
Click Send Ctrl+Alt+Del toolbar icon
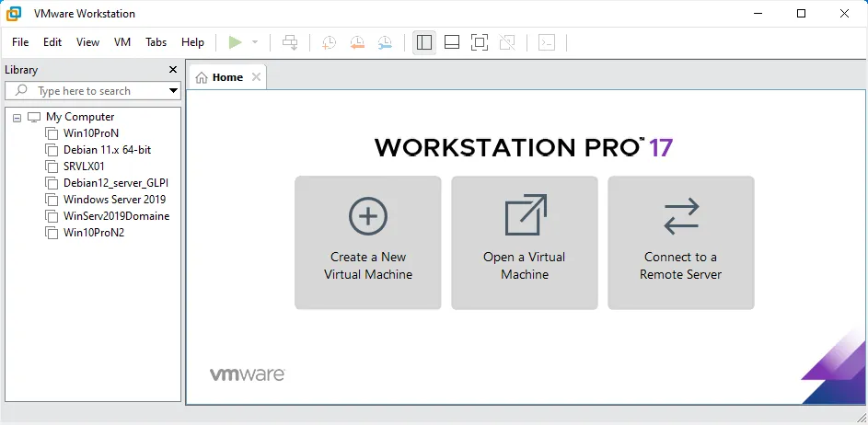290,42
